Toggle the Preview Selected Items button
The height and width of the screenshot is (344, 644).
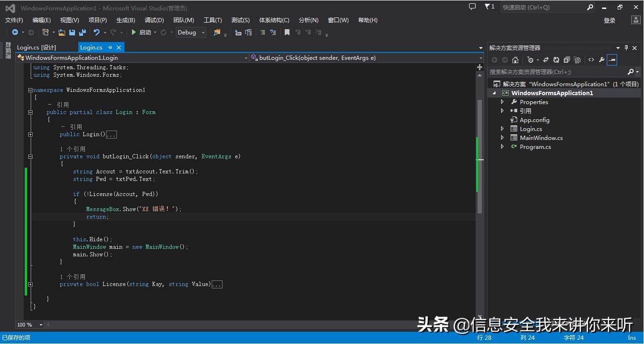pyautogui.click(x=612, y=60)
